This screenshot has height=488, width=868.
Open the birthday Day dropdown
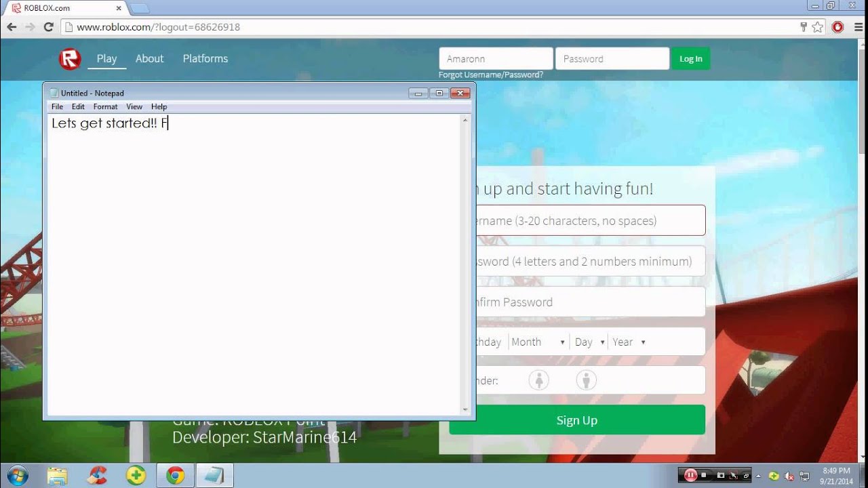pyautogui.click(x=589, y=342)
